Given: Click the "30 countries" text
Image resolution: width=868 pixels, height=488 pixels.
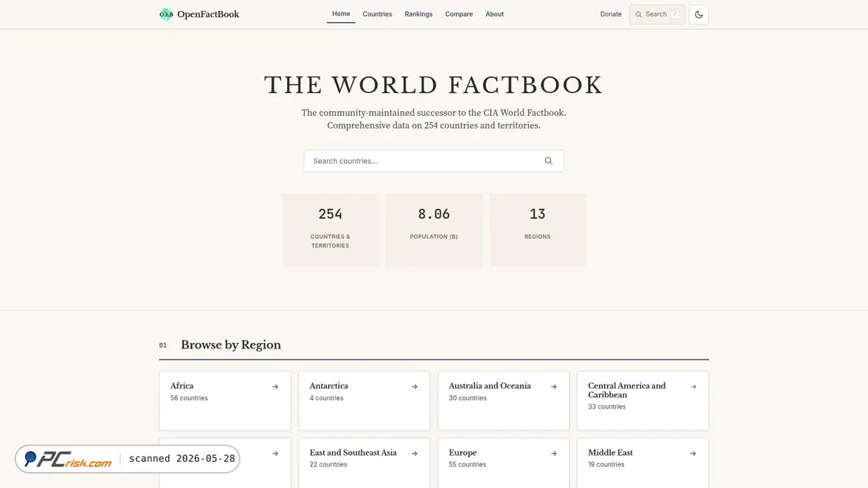Looking at the screenshot, I should click(x=468, y=398).
